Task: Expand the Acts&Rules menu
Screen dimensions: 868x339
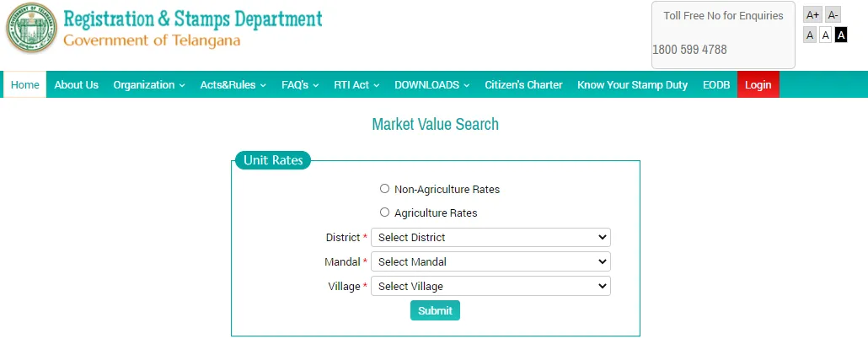Action: point(233,85)
